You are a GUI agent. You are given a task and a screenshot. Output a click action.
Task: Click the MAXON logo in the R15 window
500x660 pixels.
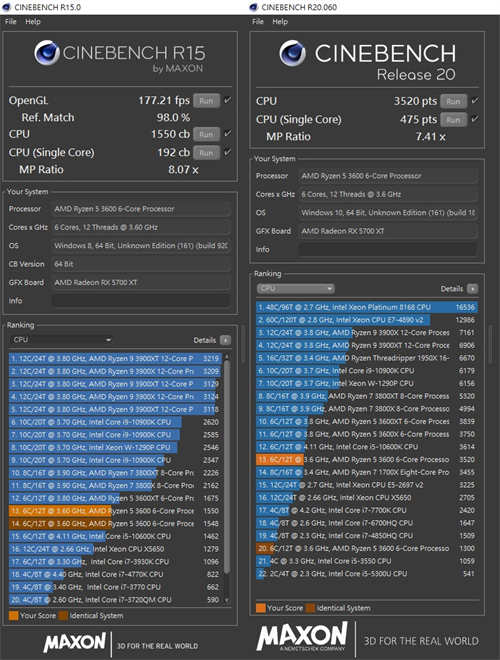[x=74, y=644]
